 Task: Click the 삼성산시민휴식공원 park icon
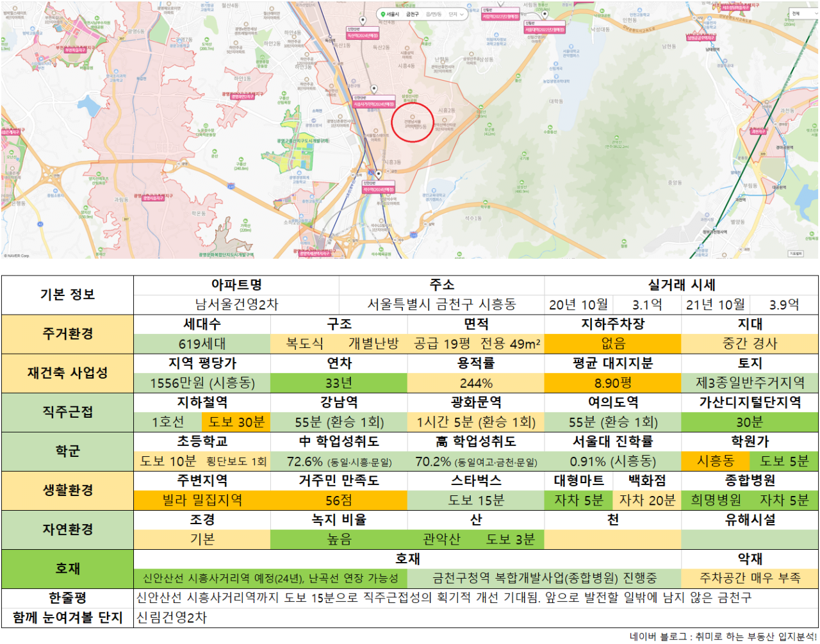(x=410, y=91)
